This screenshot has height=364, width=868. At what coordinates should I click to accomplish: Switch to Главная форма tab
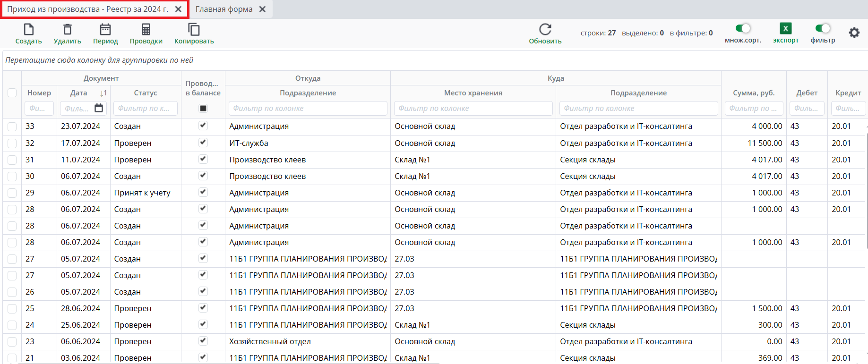point(224,9)
